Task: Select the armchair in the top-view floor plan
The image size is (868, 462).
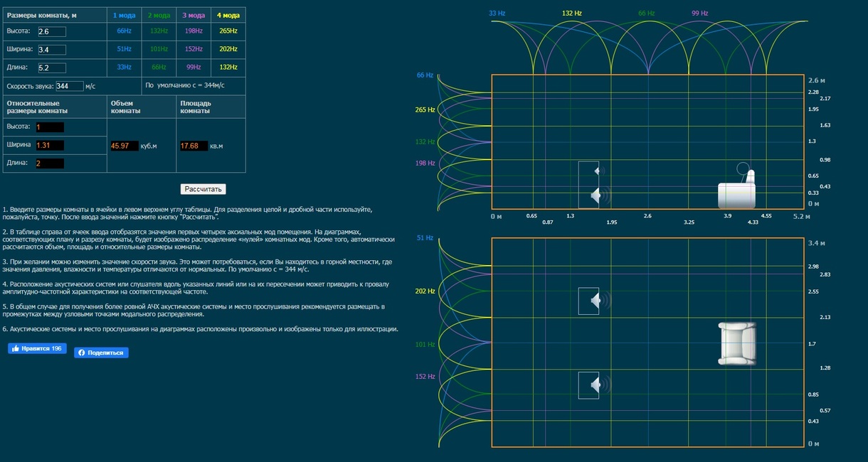Action: (736, 343)
